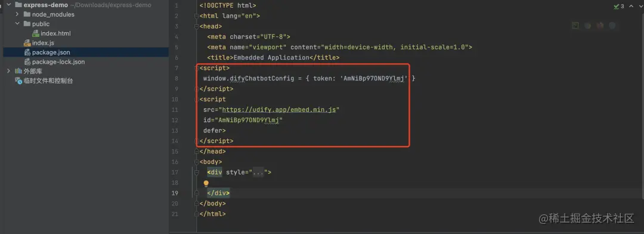Click the </html> closing tag
The image size is (644, 234).
point(212,214)
